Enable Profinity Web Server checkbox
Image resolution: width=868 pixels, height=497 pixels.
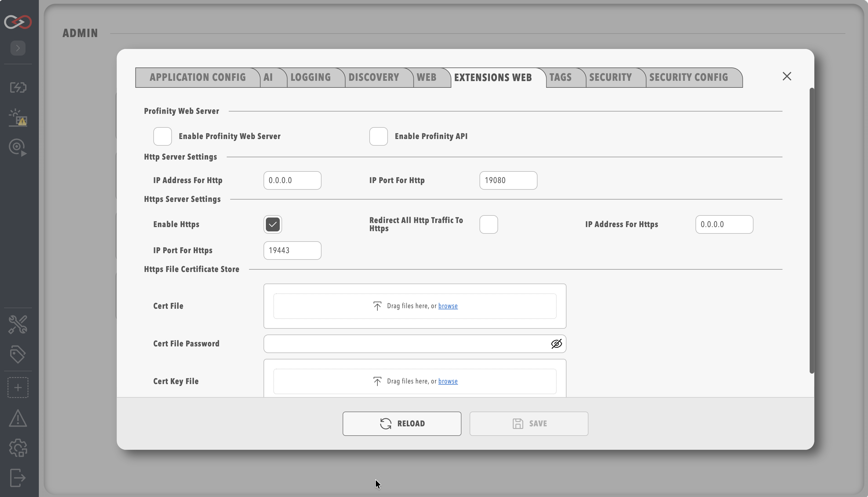[162, 136]
